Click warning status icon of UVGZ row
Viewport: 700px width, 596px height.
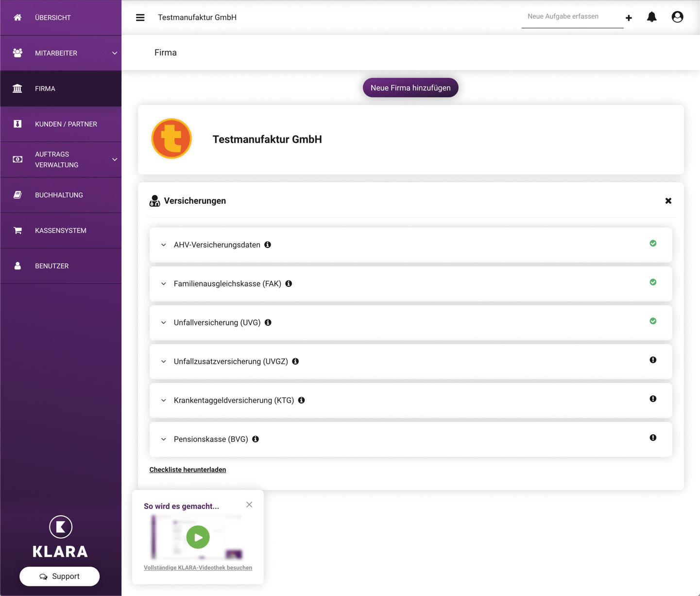pos(653,360)
